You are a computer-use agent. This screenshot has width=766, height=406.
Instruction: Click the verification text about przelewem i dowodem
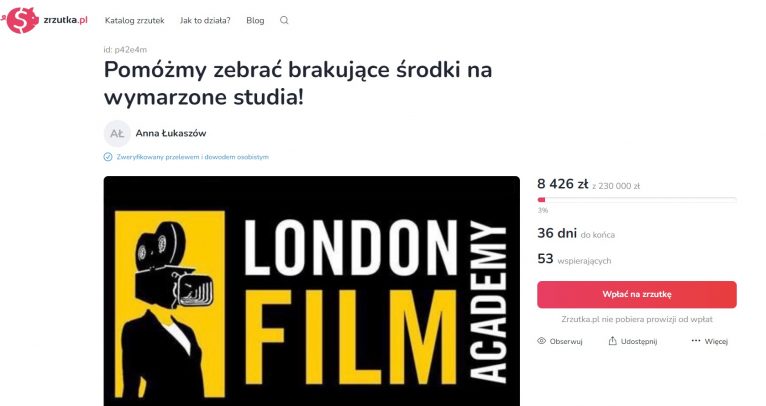pos(192,157)
